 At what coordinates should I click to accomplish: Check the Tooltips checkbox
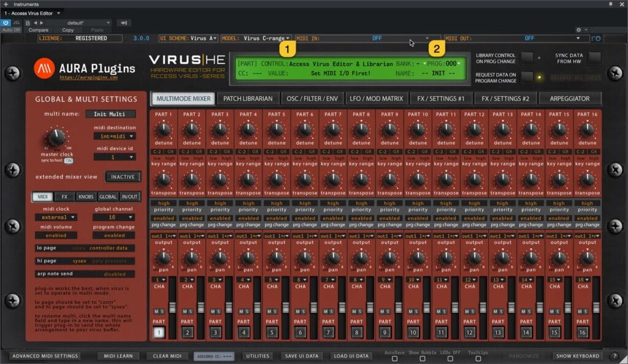click(478, 359)
